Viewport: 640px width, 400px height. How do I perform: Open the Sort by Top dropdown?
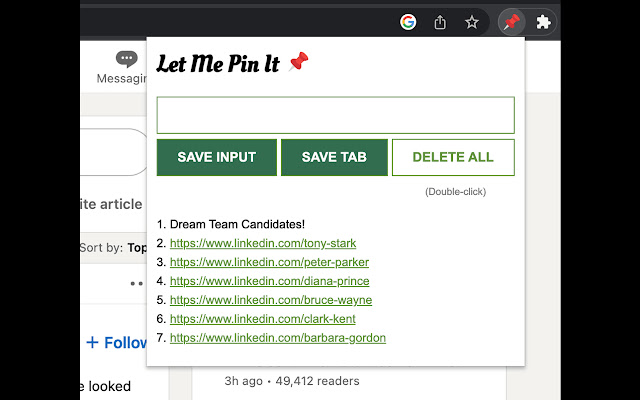point(114,247)
